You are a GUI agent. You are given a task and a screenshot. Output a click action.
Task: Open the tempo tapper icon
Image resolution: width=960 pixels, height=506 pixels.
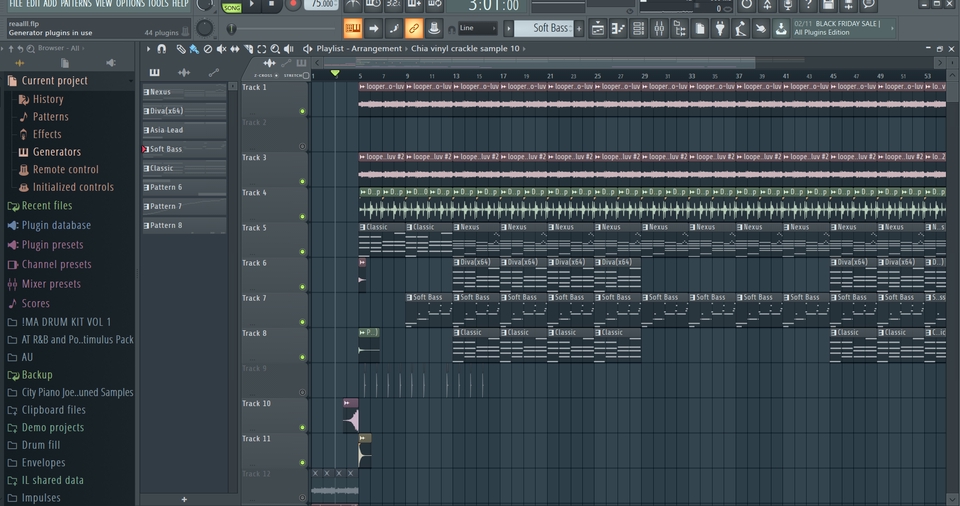coord(740,28)
